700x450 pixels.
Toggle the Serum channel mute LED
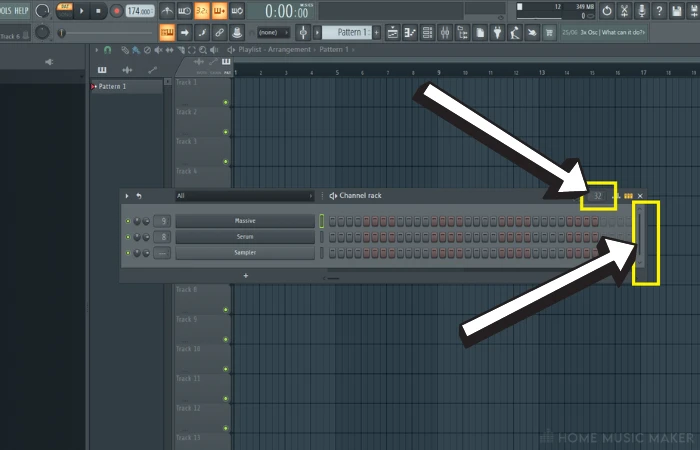(127, 237)
